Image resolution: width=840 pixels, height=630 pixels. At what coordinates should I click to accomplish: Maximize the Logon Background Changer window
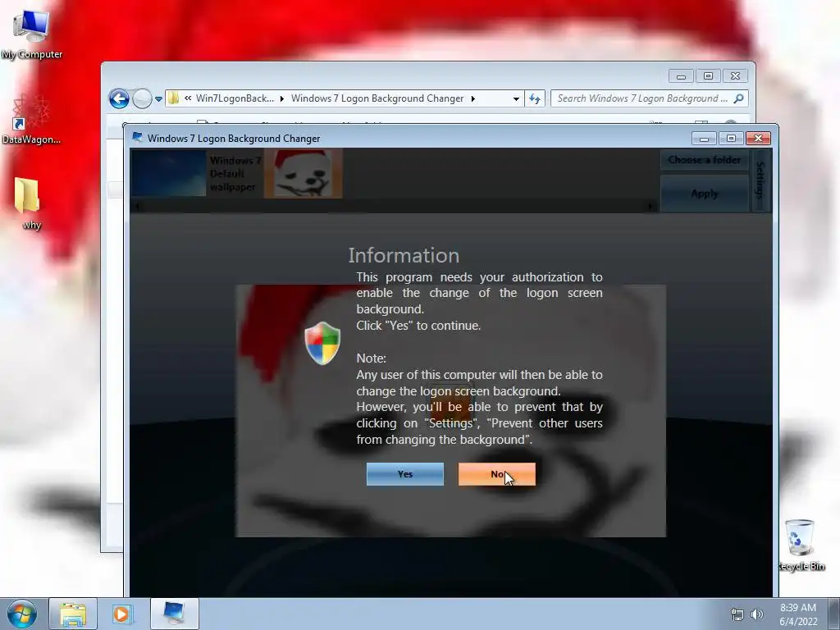coord(731,139)
